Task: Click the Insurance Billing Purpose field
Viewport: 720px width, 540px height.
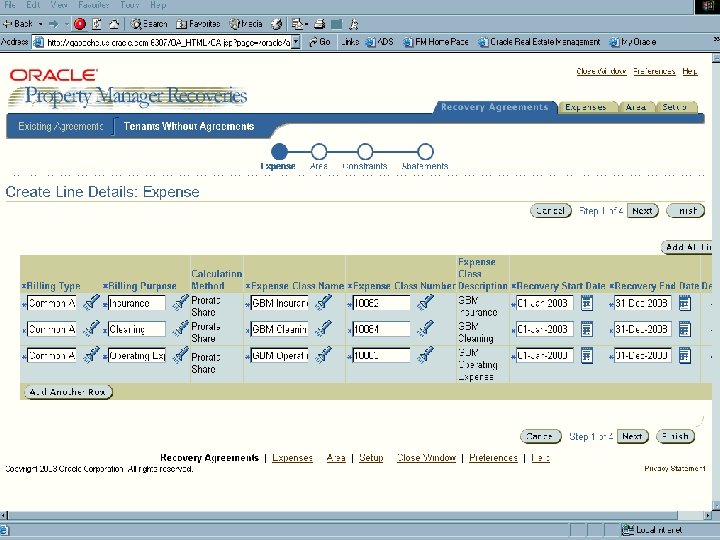Action: tap(136, 303)
